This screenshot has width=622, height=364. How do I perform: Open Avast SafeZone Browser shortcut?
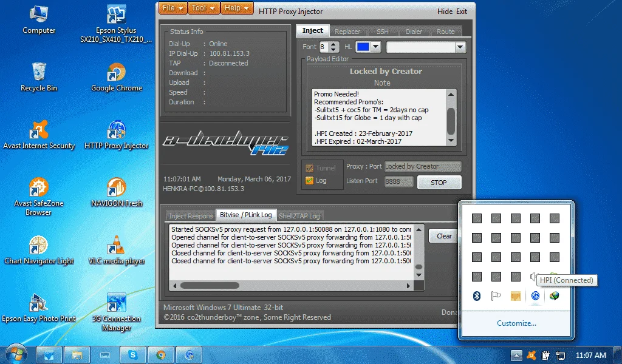[x=38, y=197]
